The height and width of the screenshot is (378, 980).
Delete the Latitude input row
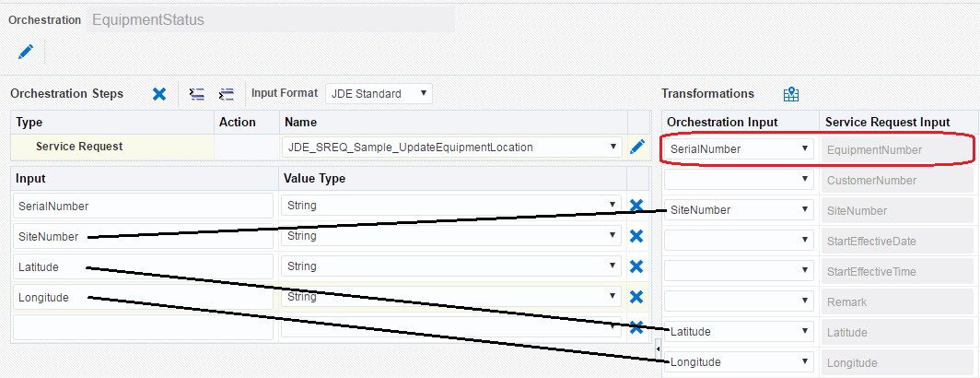pos(636,266)
